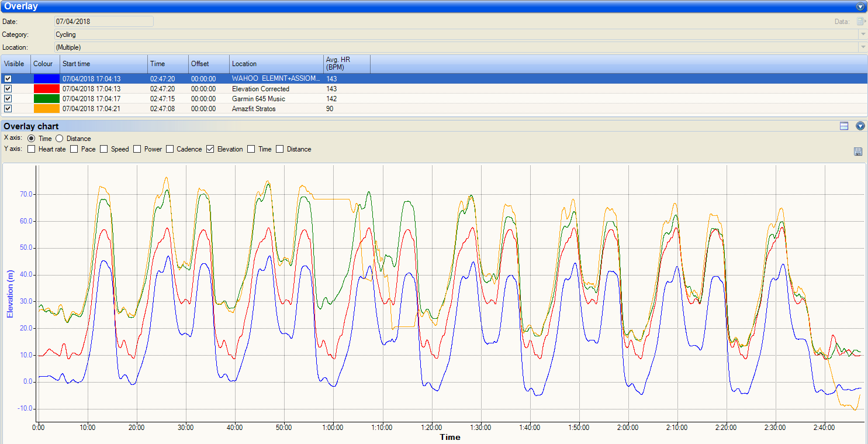Select the Time X axis radio button
Viewport: 868px width, 444px height.
click(x=32, y=139)
